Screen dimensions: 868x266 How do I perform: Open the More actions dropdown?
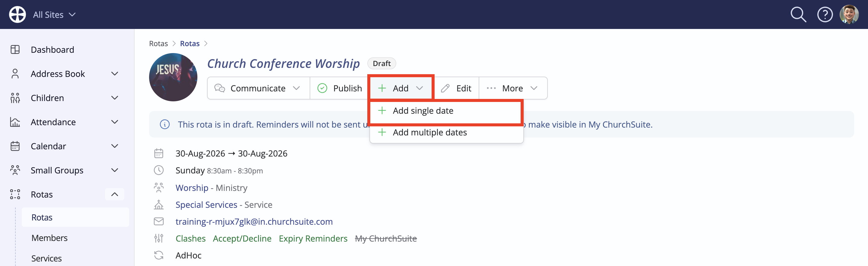pyautogui.click(x=513, y=88)
